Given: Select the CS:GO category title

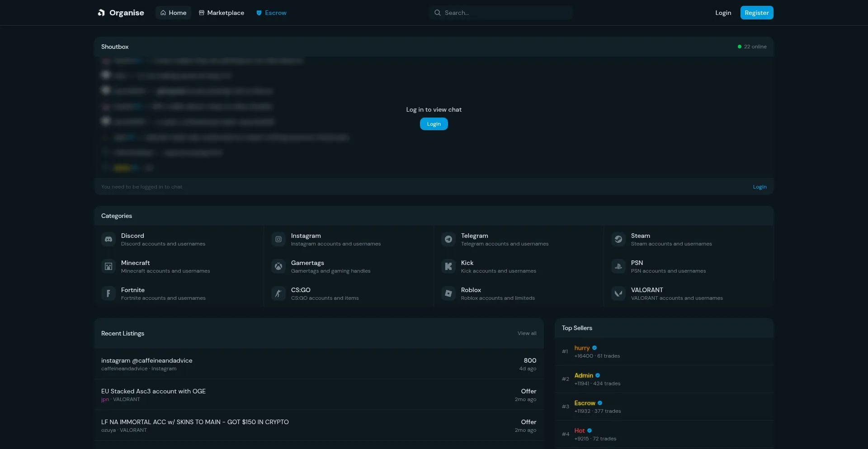Looking at the screenshot, I should click(x=301, y=290).
